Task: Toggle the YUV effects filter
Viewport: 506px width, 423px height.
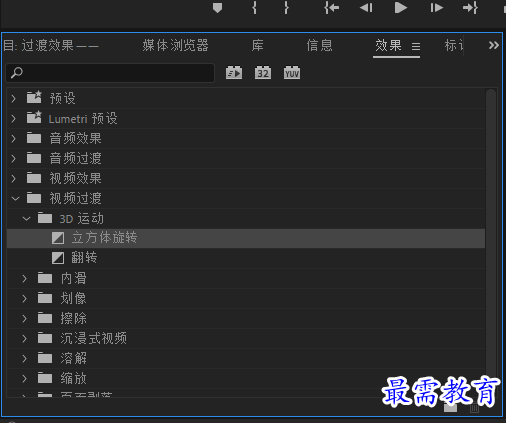Action: click(292, 72)
